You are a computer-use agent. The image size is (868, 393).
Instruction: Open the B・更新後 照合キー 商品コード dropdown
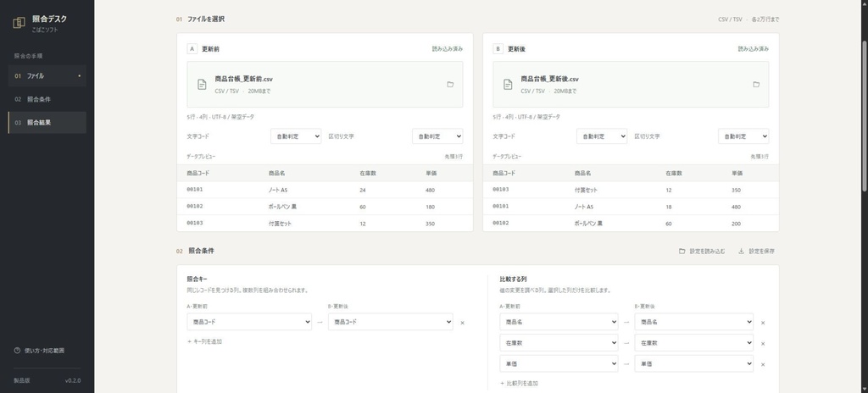click(390, 322)
